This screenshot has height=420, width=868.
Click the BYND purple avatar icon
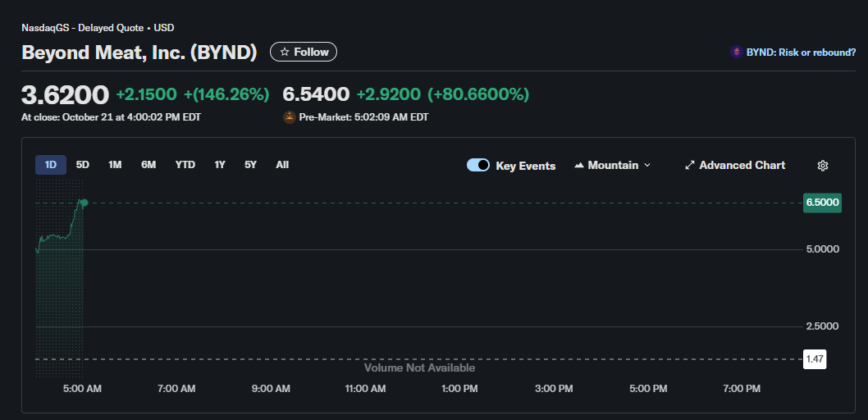tap(736, 52)
